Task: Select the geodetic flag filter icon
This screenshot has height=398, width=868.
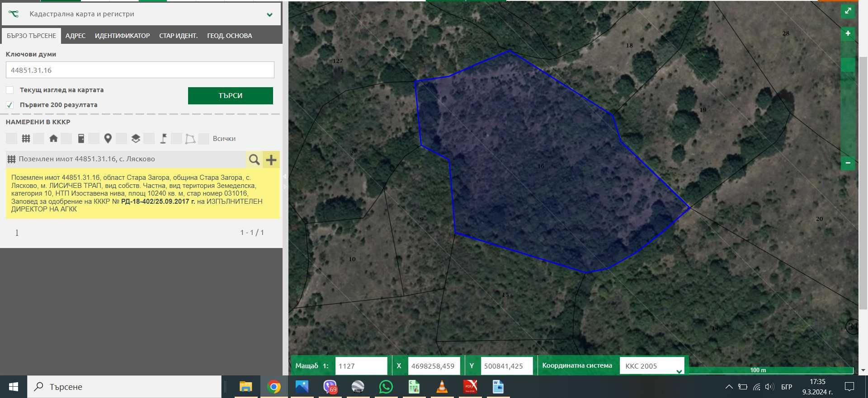Action: (x=163, y=139)
